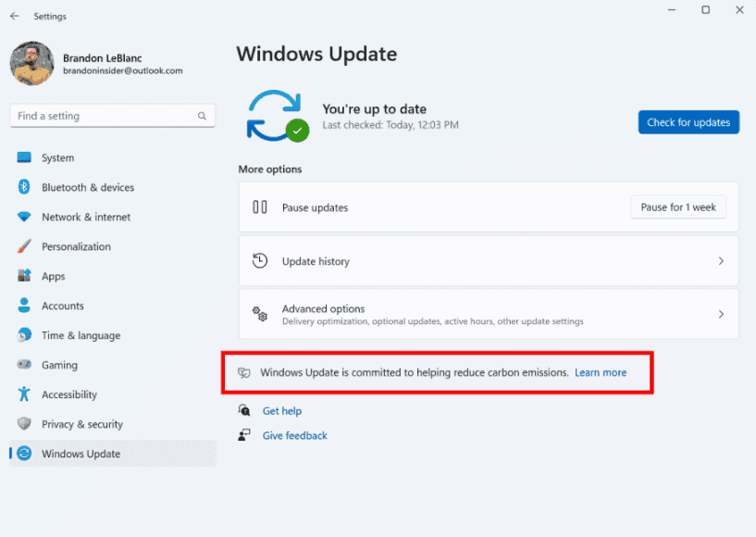Click the Brandon LeBlanc name
The height and width of the screenshot is (537, 756).
pyautogui.click(x=102, y=58)
